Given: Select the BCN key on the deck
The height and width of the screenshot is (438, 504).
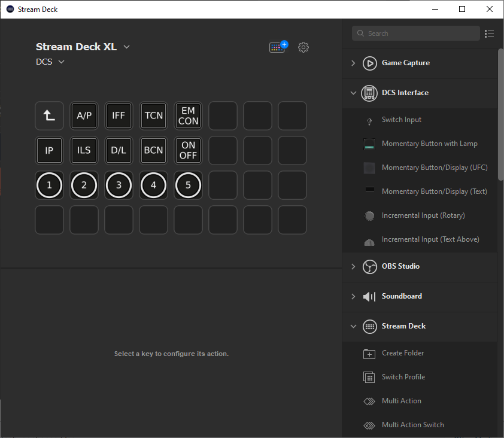Looking at the screenshot, I should (x=153, y=150).
